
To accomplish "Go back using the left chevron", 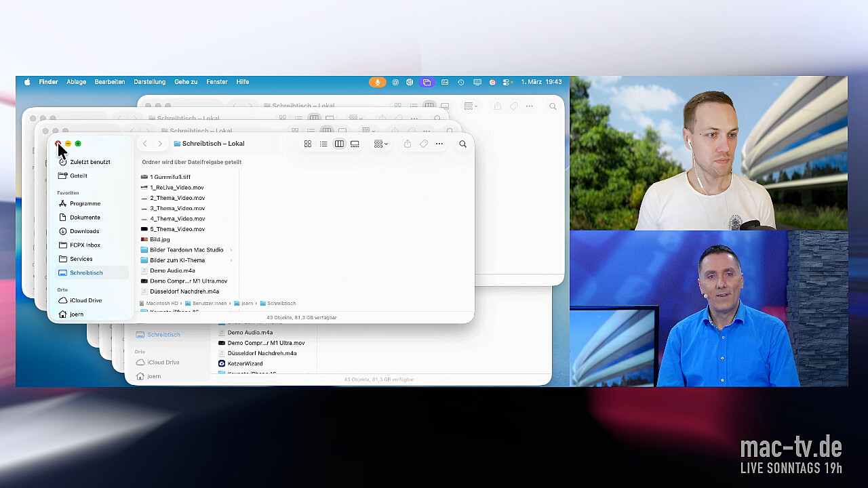I will tap(144, 144).
